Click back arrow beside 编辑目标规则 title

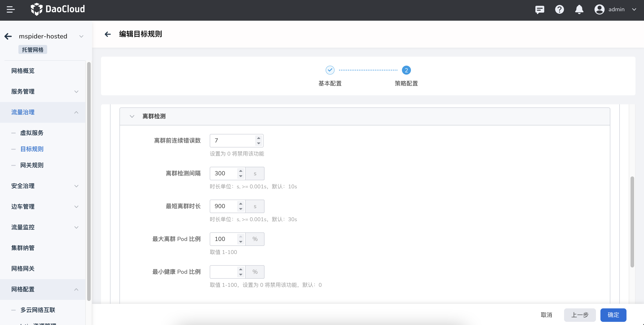(x=108, y=34)
